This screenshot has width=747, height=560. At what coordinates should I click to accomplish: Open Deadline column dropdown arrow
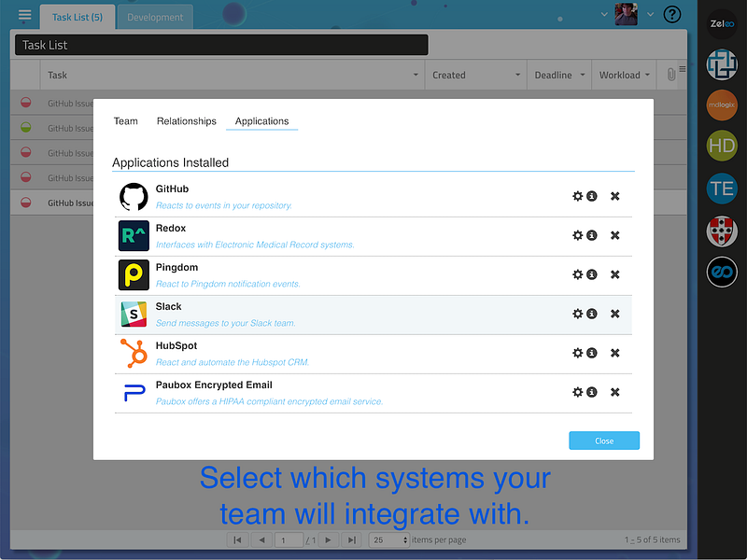point(583,75)
